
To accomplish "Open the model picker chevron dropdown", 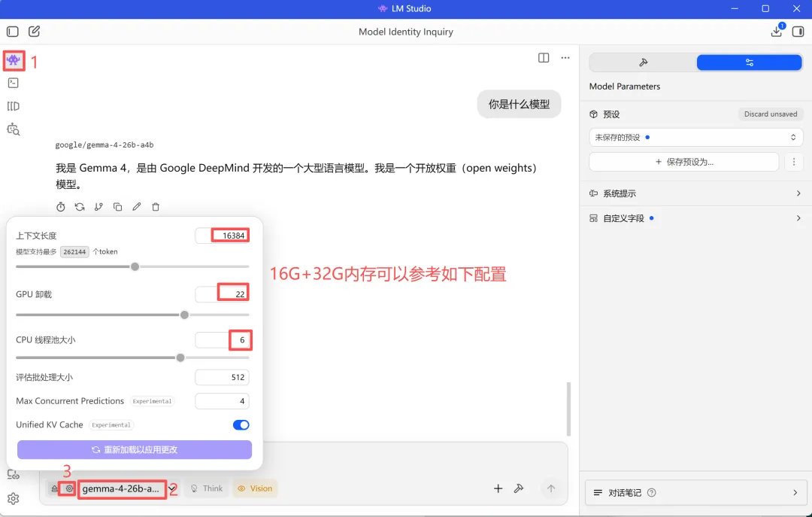I will (172, 488).
